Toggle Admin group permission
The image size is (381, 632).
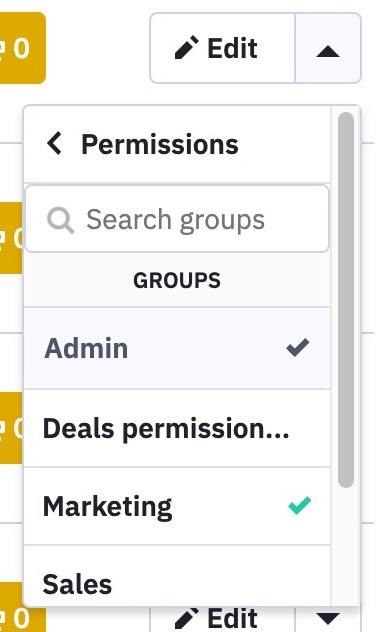click(x=177, y=348)
